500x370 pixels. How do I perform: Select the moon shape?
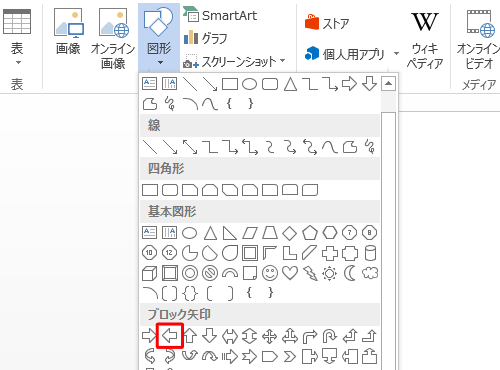pos(350,273)
